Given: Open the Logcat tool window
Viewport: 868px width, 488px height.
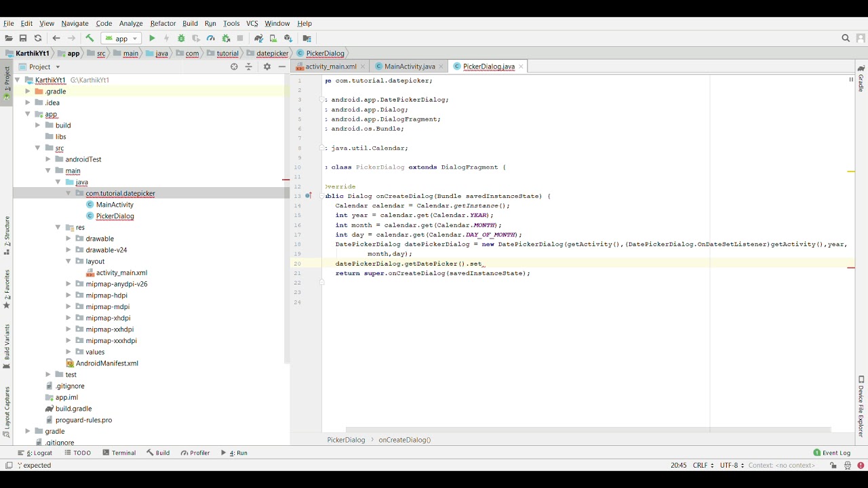Looking at the screenshot, I should coord(35,453).
